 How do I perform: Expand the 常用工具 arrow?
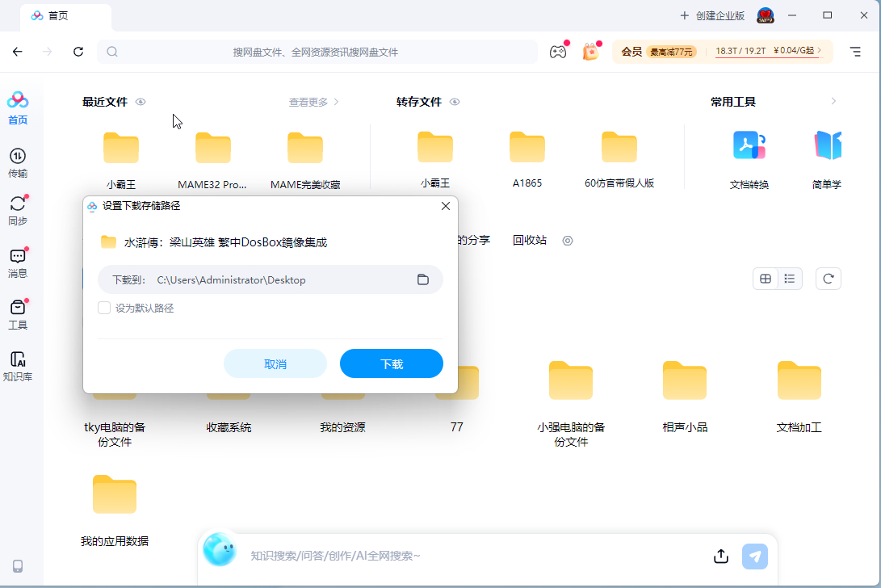point(833,102)
